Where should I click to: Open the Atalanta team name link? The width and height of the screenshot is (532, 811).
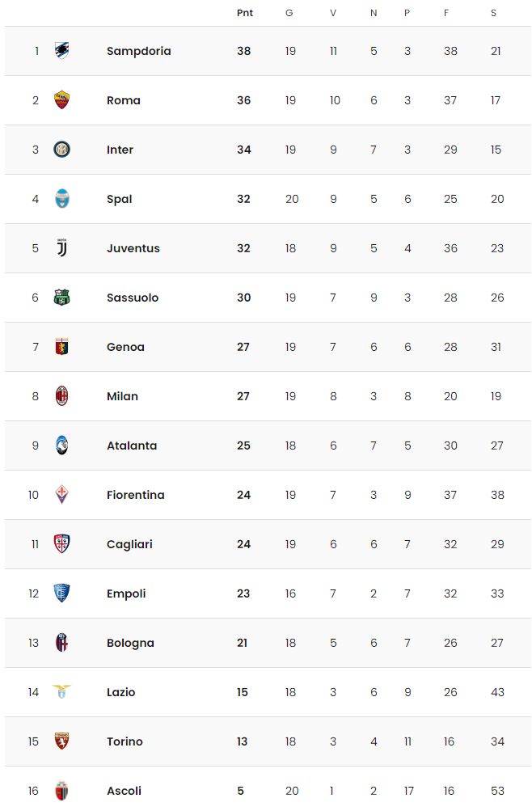(132, 446)
